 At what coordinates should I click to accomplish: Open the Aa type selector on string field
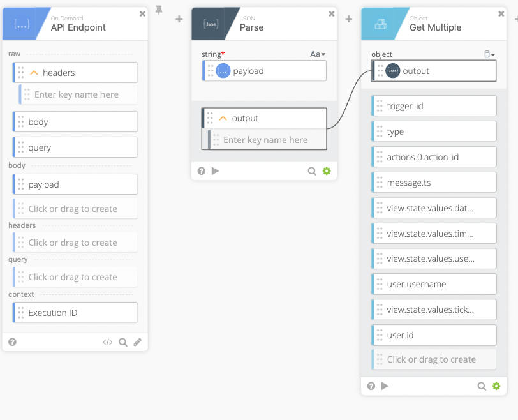pos(317,54)
